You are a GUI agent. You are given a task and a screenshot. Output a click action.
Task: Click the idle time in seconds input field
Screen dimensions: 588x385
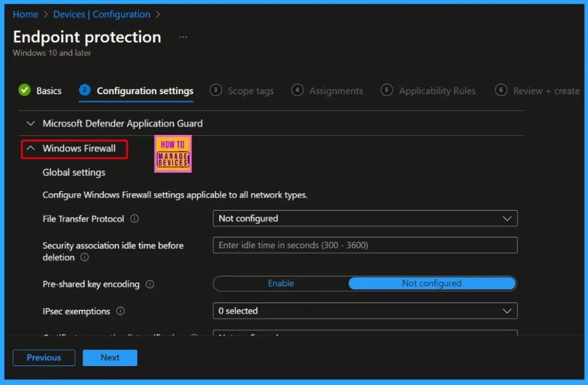click(x=365, y=245)
